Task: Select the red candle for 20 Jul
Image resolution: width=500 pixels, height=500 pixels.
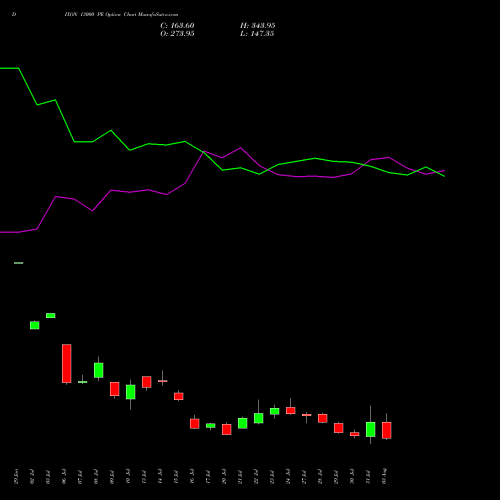Action: point(227,429)
